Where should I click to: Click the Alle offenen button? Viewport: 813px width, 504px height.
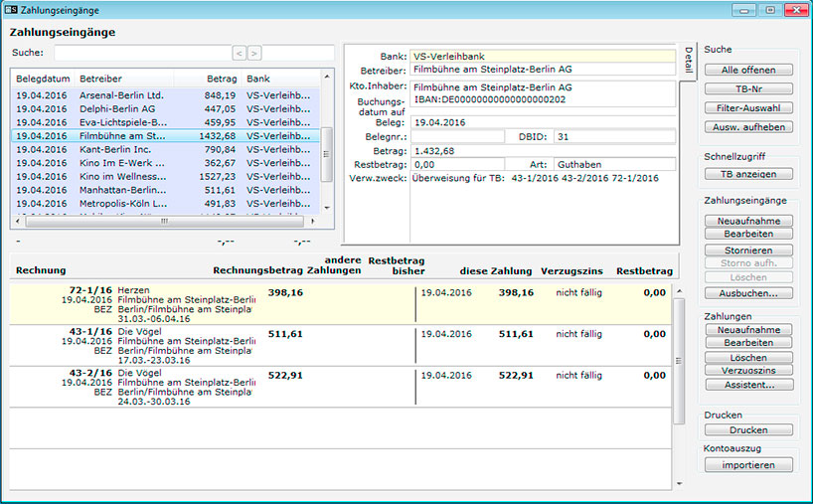pyautogui.click(x=749, y=71)
